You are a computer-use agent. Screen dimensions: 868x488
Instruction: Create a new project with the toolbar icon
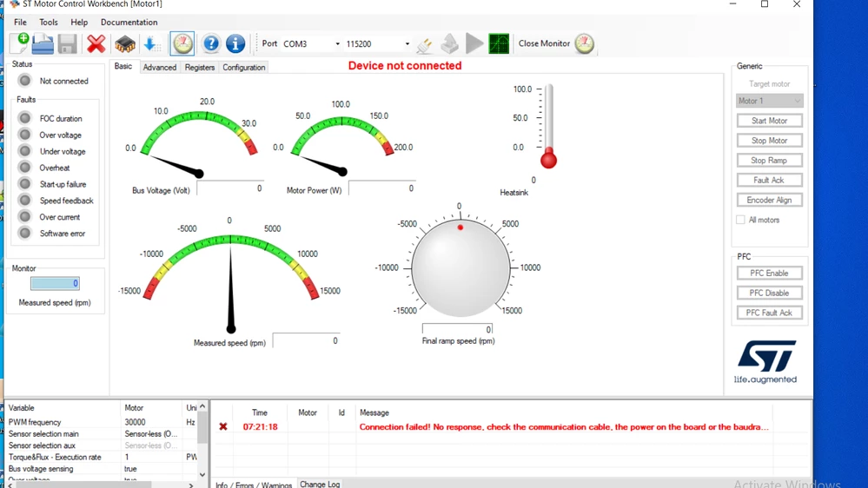pyautogui.click(x=19, y=43)
